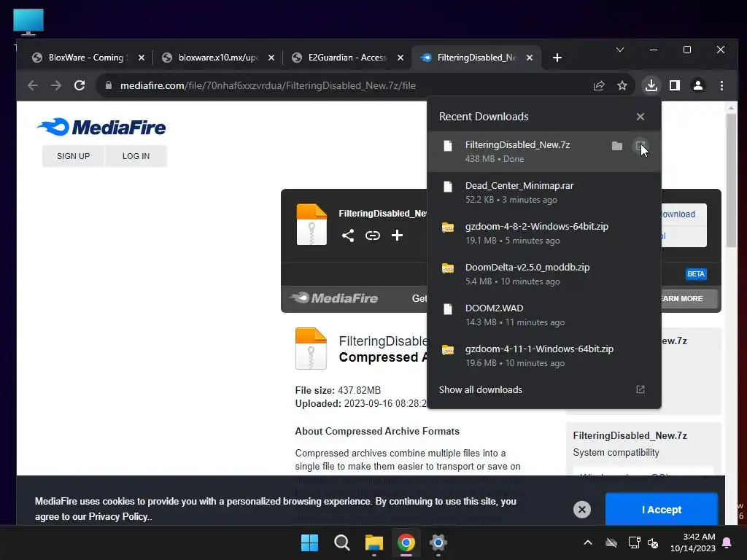Switch to bloxware.x10.mx tab
The height and width of the screenshot is (560, 747).
(x=217, y=58)
